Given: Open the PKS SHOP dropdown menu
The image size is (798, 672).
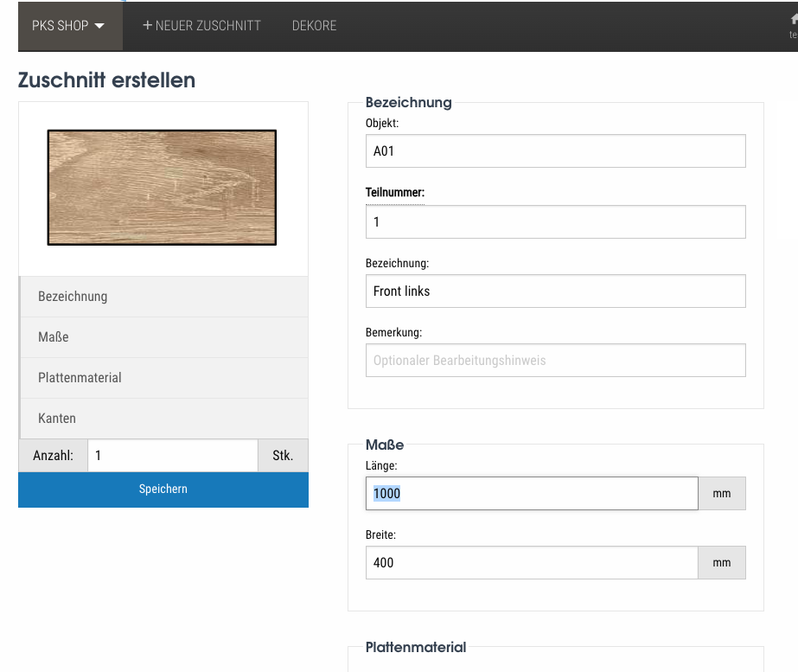Looking at the screenshot, I should click(x=69, y=26).
